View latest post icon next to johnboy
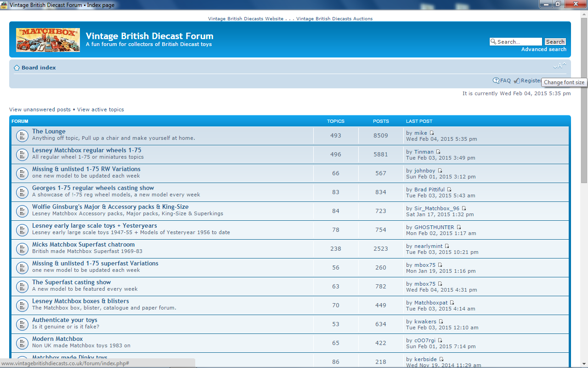Screen dimensions: 588x368 pos(440,171)
